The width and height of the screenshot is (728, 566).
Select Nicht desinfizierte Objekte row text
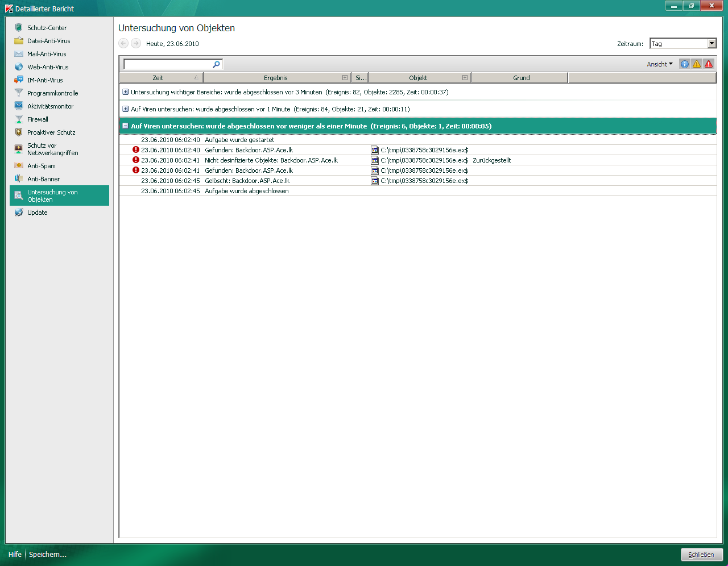271,160
